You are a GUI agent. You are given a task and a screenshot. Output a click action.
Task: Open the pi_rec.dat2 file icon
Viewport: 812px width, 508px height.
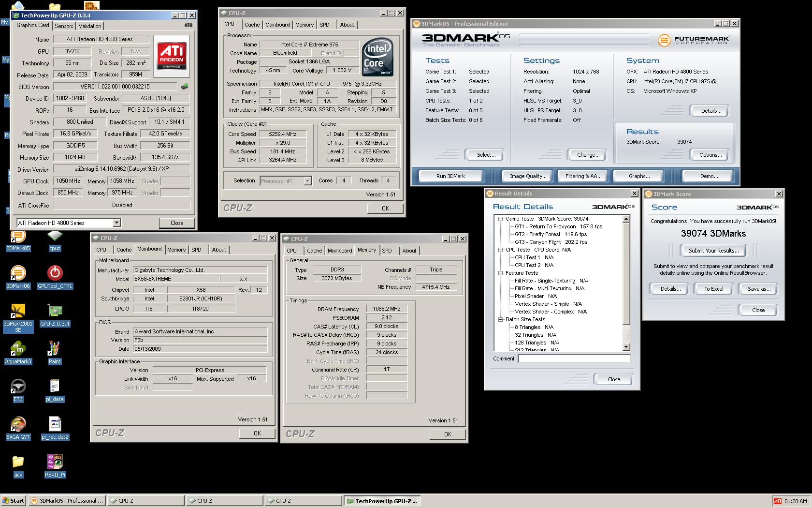click(x=55, y=428)
